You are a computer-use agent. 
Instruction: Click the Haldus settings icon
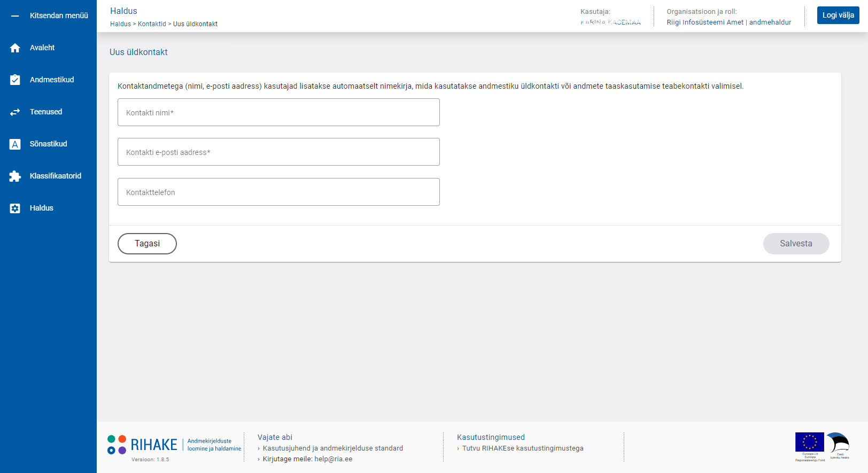15,208
